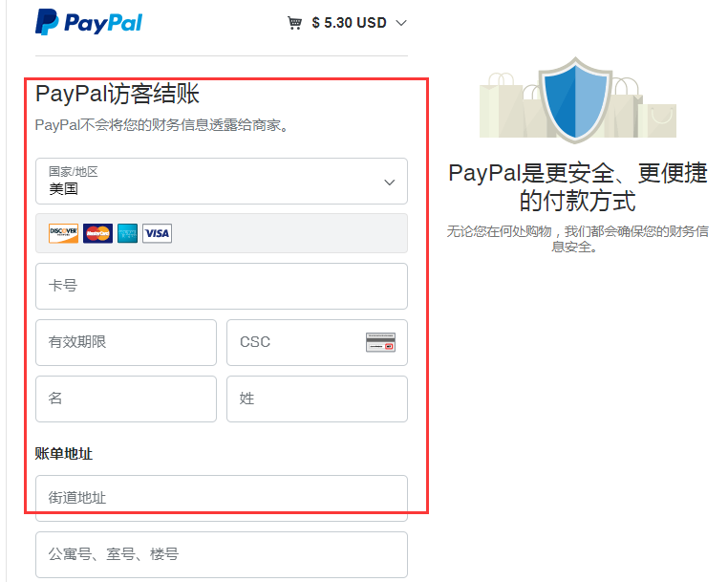The width and height of the screenshot is (728, 582).
Task: Click the 有效期限 expiration date field
Action: (125, 342)
